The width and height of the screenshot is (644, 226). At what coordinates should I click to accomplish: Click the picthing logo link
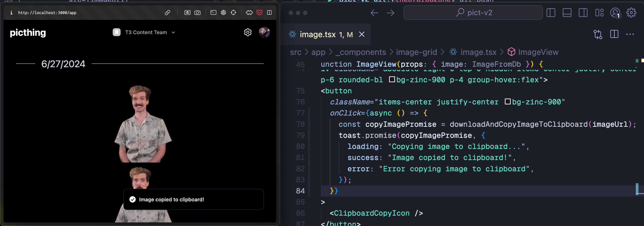pos(28,33)
